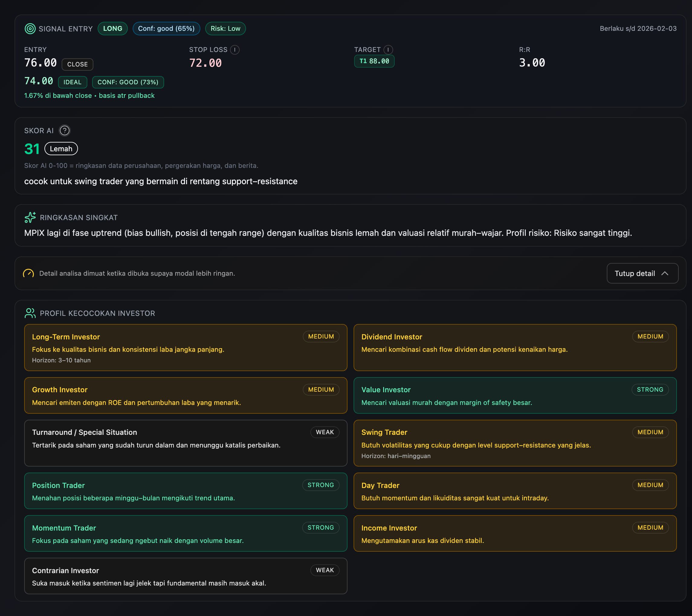Image resolution: width=692 pixels, height=616 pixels.
Task: Click the WEAK badge on Contrarian Investor
Action: (x=325, y=570)
